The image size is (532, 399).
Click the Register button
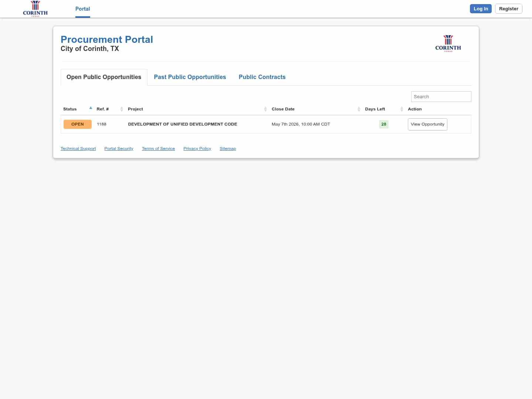coord(508,8)
